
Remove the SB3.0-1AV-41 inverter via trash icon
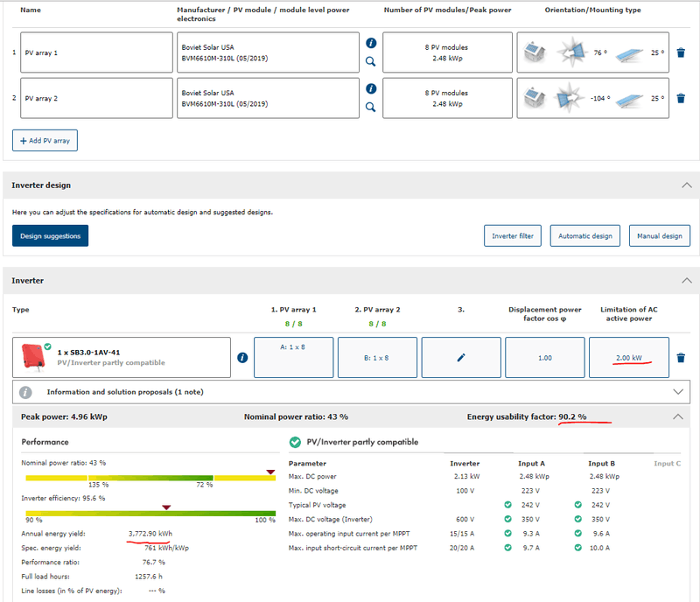coord(681,358)
